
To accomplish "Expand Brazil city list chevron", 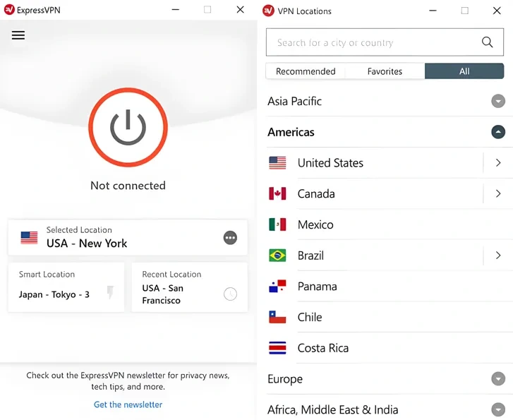I will (x=498, y=256).
